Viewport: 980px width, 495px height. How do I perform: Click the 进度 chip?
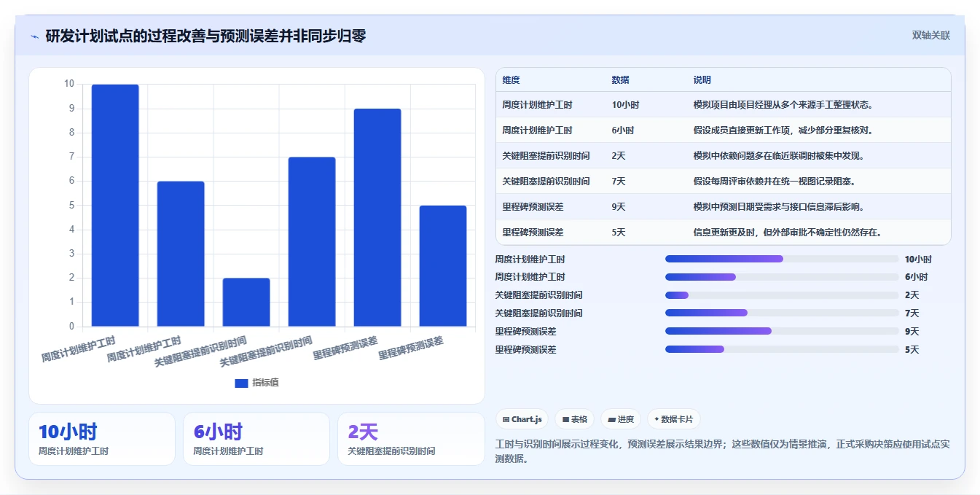tap(621, 419)
